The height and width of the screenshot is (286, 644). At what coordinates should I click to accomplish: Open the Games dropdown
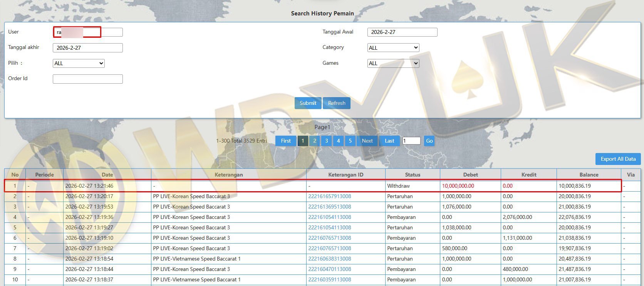pos(393,63)
